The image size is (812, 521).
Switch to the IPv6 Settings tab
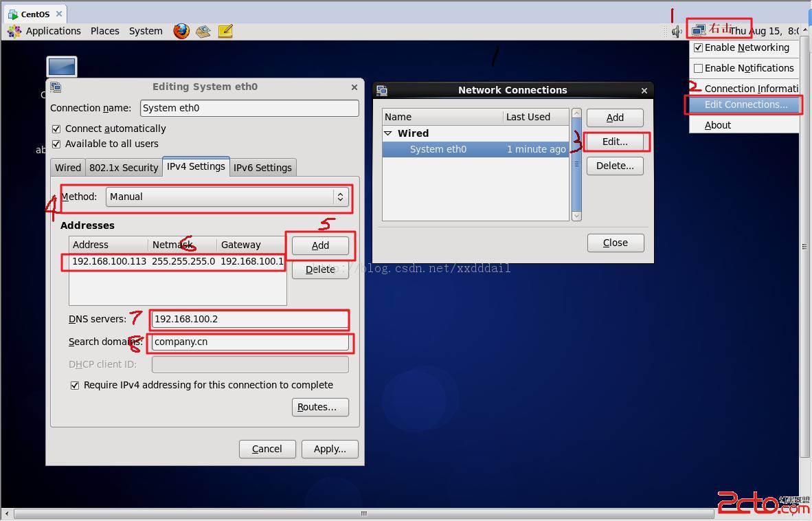[x=262, y=168]
